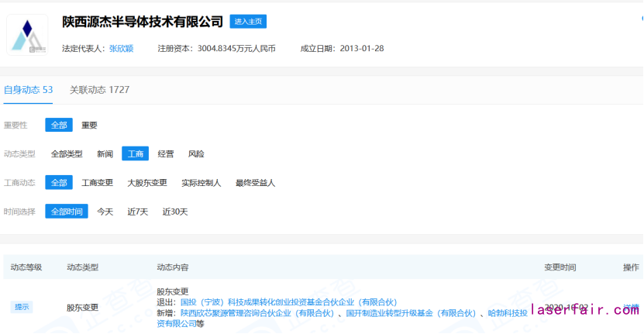The width and height of the screenshot is (644, 334).
Task: Choose 全部类型 under 动态类型
Action: (67, 154)
